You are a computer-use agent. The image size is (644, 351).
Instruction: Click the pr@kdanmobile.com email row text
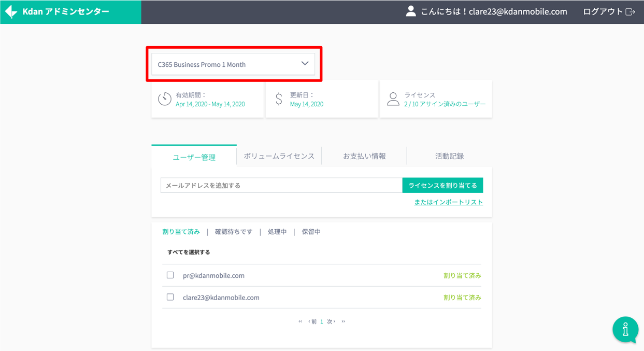point(213,275)
